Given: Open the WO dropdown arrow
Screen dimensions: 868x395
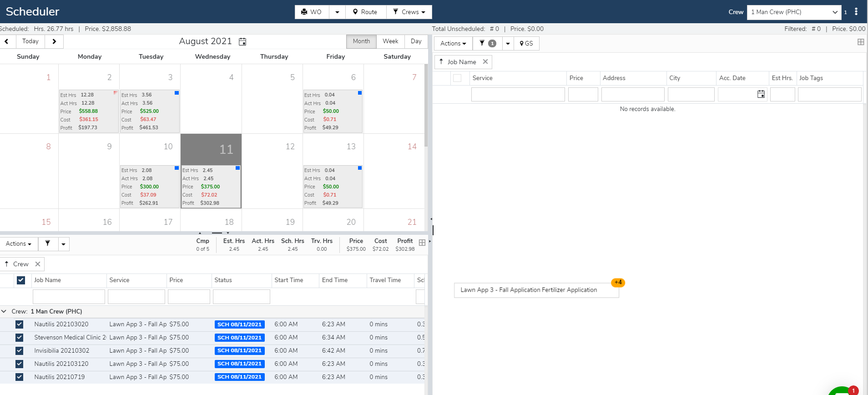Looking at the screenshot, I should 337,12.
